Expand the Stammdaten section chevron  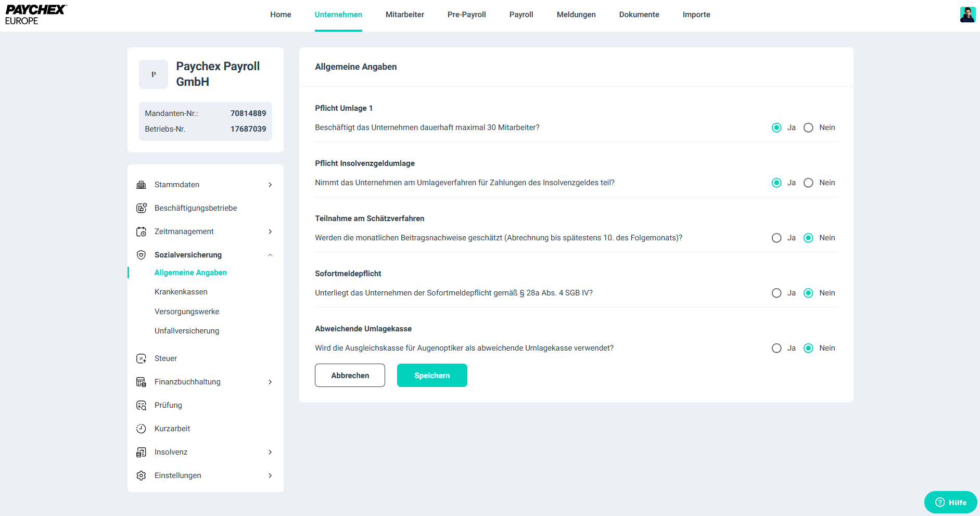click(270, 185)
